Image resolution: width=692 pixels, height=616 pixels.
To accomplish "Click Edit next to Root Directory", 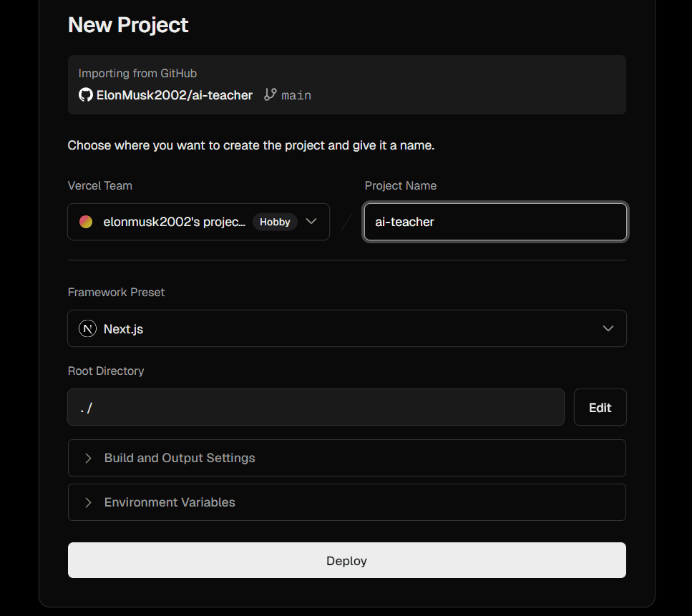I will click(x=600, y=408).
